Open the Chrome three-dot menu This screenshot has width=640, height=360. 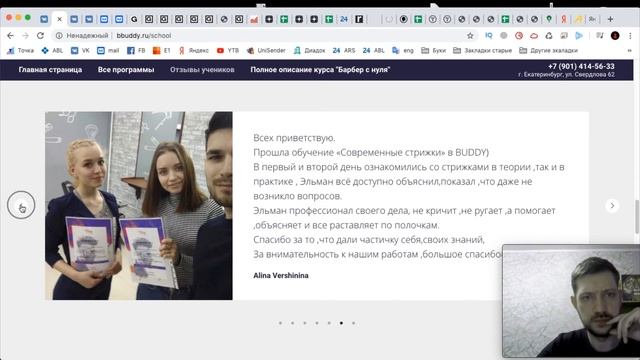click(630, 36)
